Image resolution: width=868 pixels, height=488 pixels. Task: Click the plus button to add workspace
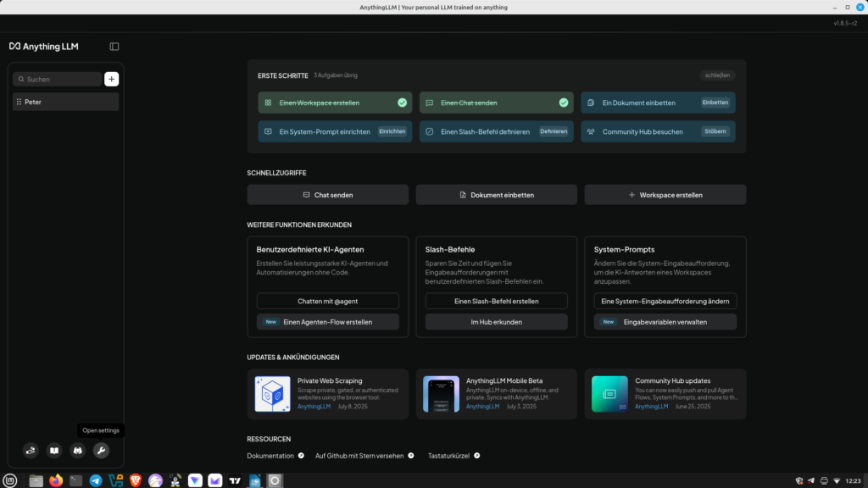[111, 79]
